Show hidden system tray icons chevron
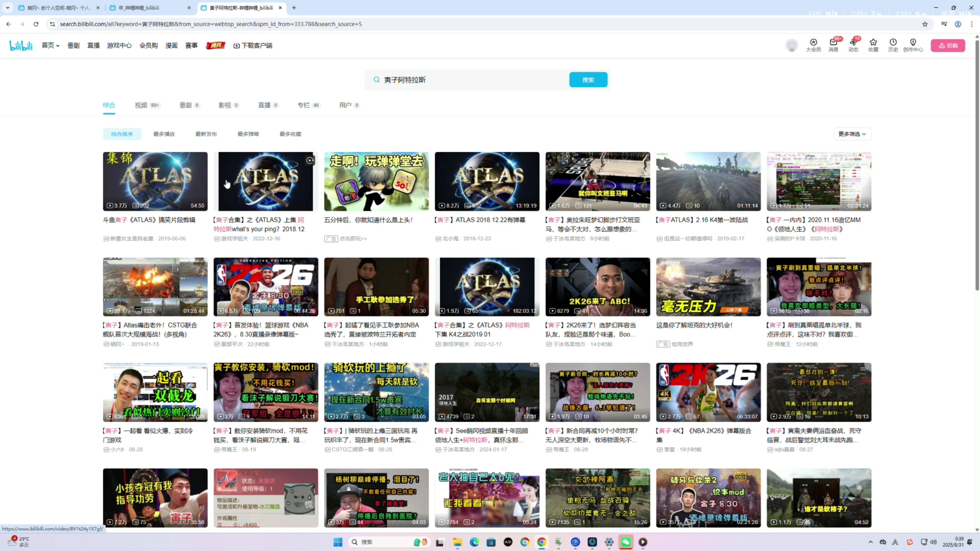This screenshot has height=551, width=980. (871, 542)
